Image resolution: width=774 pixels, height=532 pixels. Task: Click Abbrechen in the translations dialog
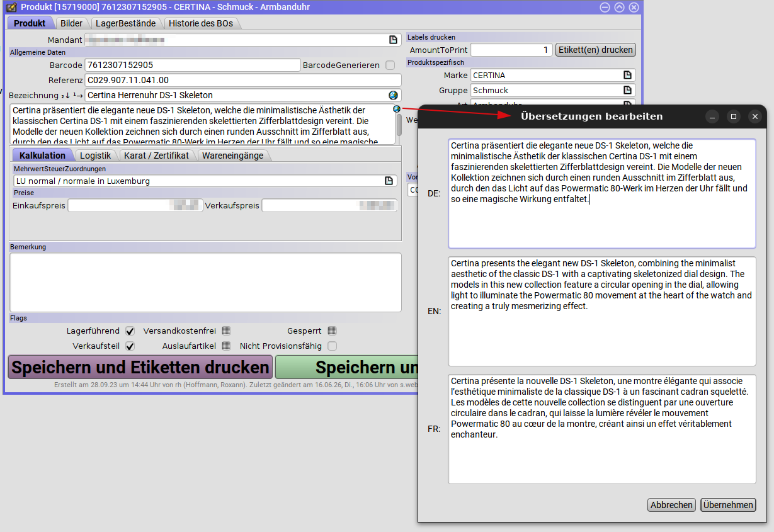(x=672, y=505)
